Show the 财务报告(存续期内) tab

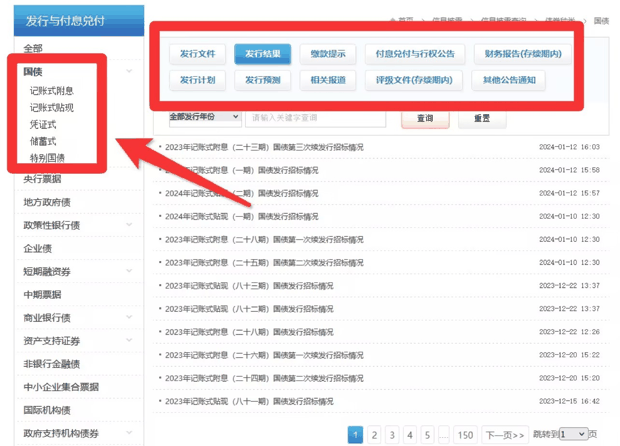[523, 54]
